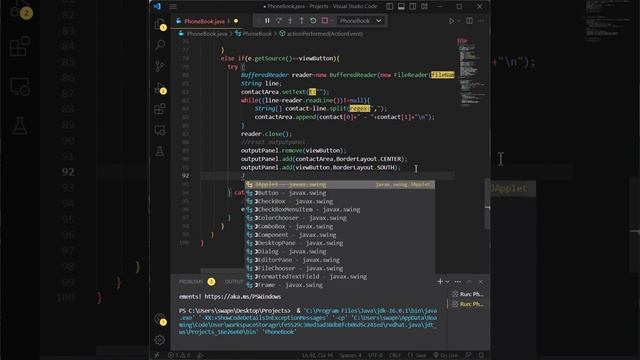Open notifications bell in status bar
Viewport: 640px width, 360px height.
481,356
